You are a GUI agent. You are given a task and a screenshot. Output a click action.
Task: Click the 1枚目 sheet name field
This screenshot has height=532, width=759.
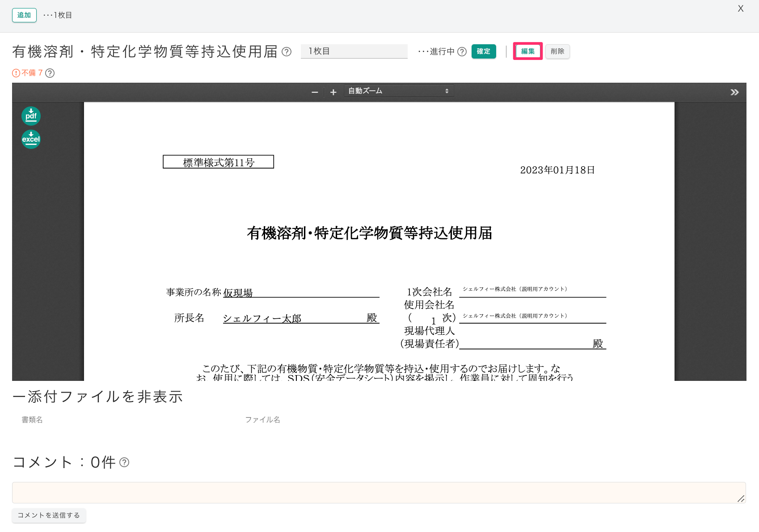point(354,51)
